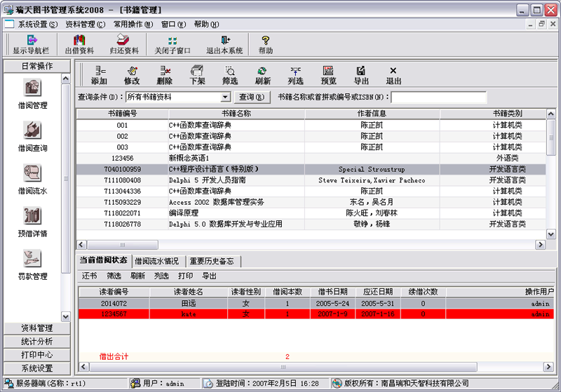Click the 书籍编号 column header
This screenshot has width=561, height=392.
coord(122,114)
